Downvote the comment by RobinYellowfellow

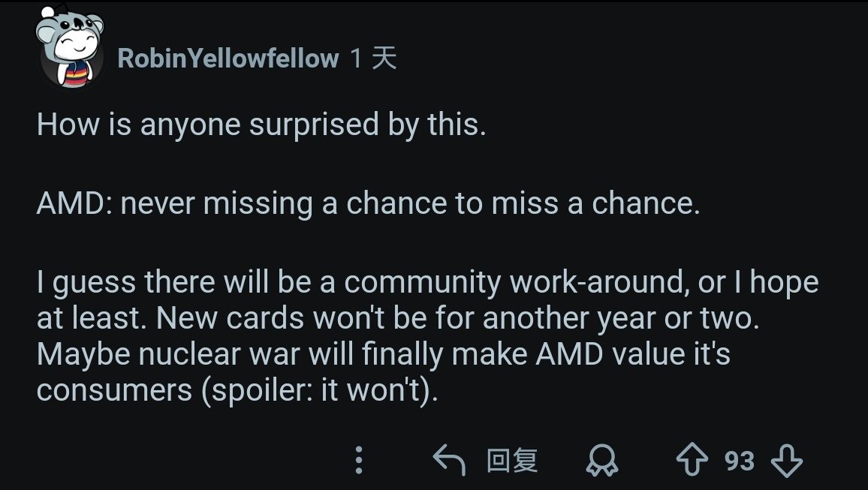786,460
